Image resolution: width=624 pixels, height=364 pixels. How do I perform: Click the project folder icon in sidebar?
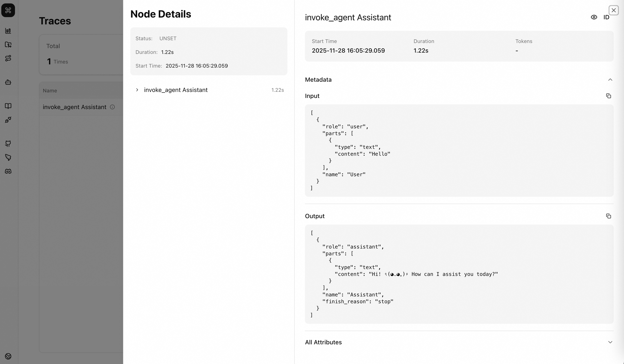point(8,44)
